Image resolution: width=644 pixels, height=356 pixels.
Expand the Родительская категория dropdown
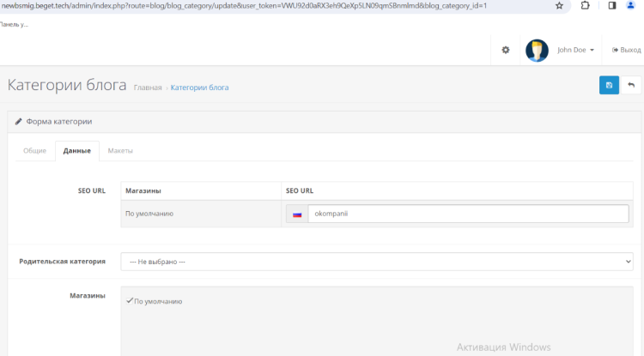(376, 261)
